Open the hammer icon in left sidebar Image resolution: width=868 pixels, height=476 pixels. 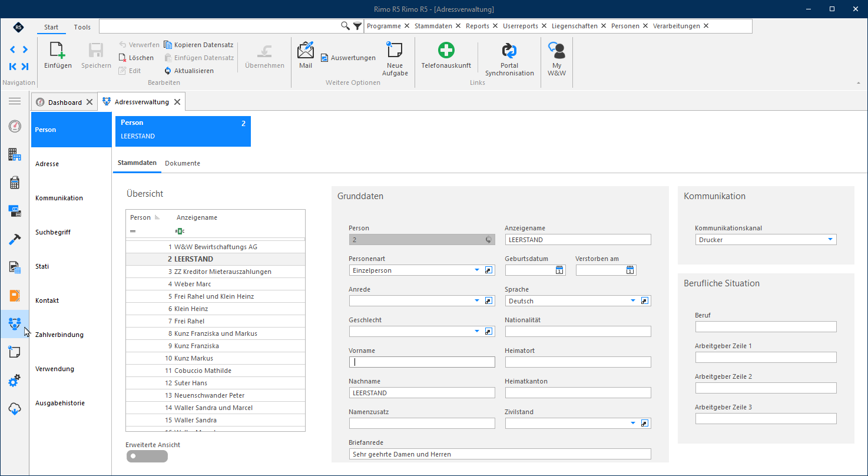tap(15, 239)
